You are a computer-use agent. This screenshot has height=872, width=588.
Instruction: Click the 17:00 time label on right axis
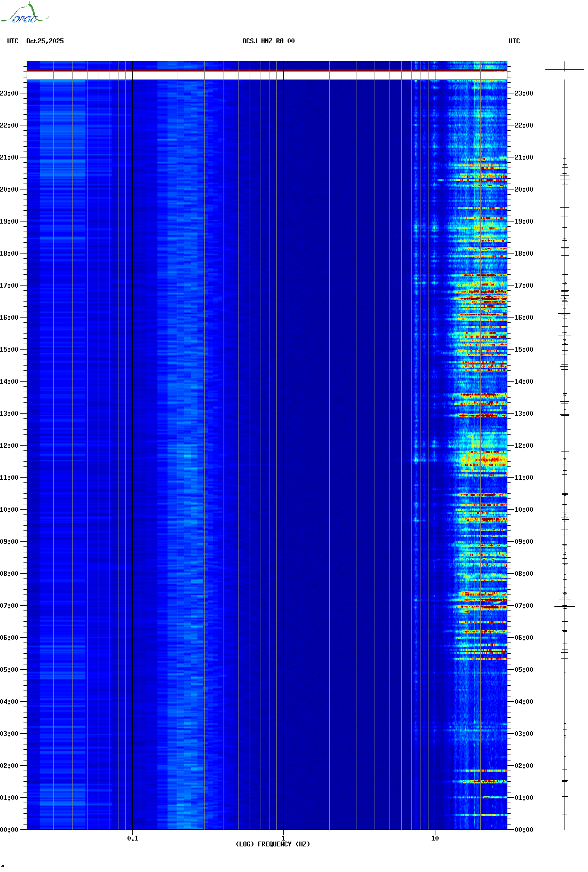tap(523, 286)
